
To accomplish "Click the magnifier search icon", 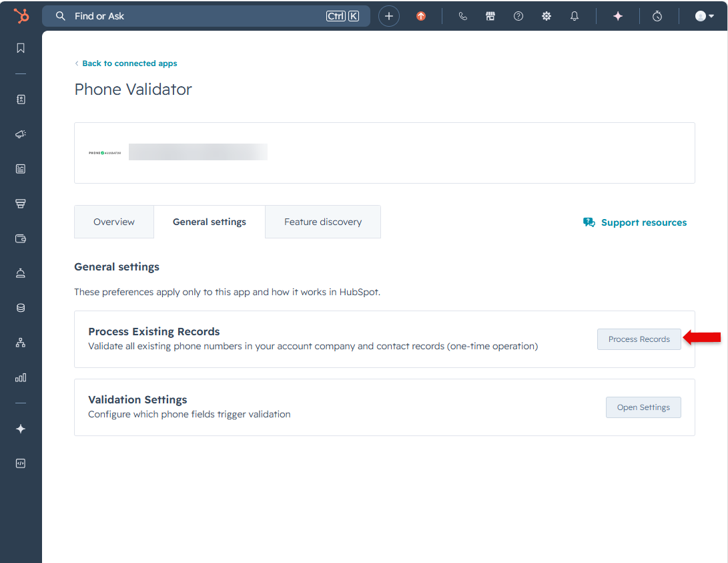I will click(60, 16).
